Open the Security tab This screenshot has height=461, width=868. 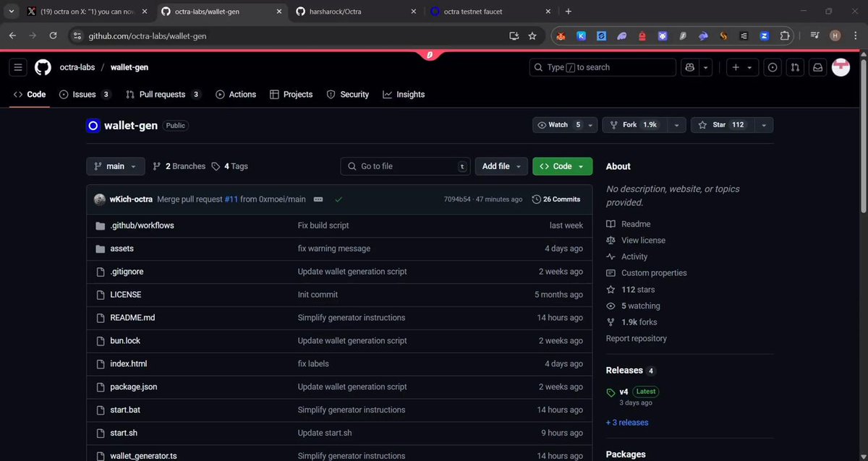pyautogui.click(x=347, y=95)
